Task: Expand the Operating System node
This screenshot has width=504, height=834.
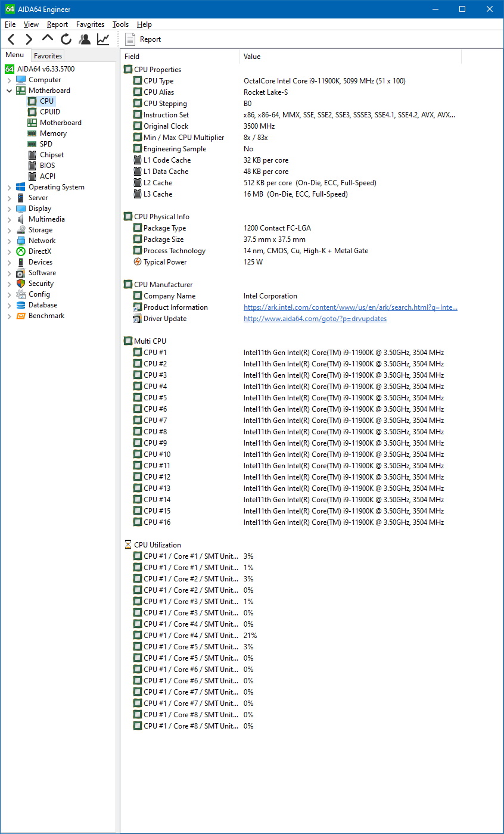Action: pyautogui.click(x=9, y=187)
